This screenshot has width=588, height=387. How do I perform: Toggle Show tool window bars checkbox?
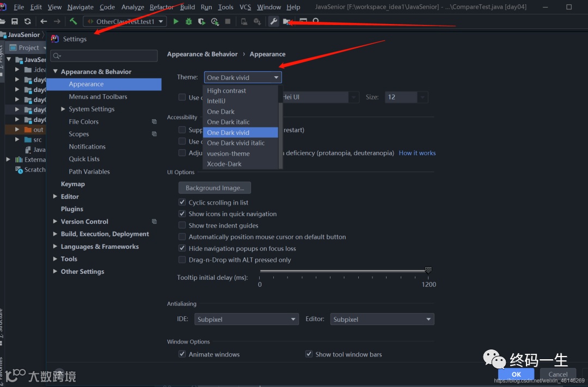[x=309, y=354]
